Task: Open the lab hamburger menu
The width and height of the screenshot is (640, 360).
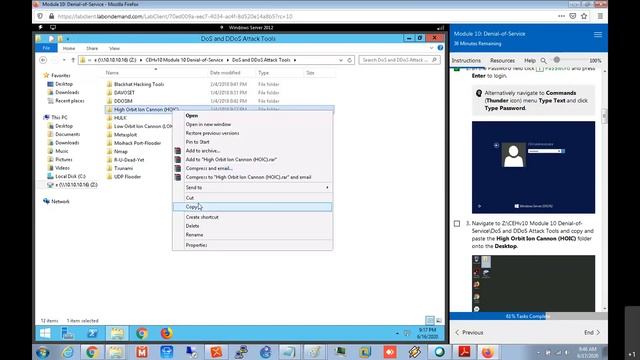Action: tap(598, 35)
